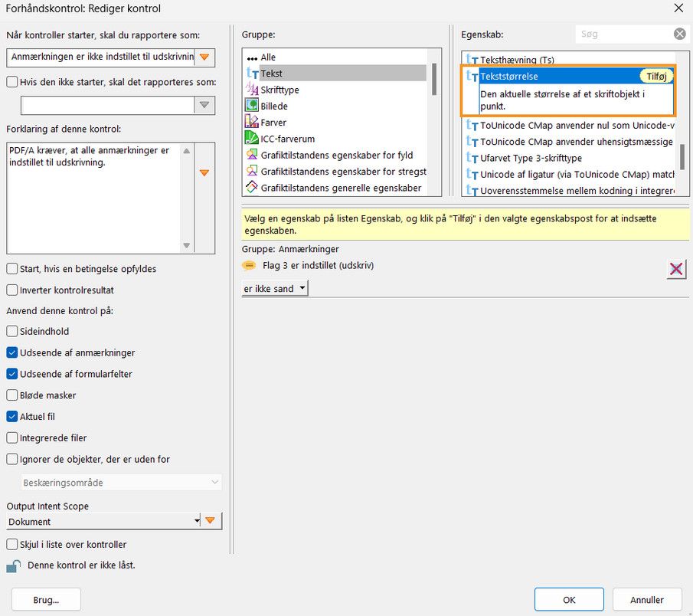Enable the Sideindhold checkbox
The width and height of the screenshot is (693, 616).
(x=12, y=331)
